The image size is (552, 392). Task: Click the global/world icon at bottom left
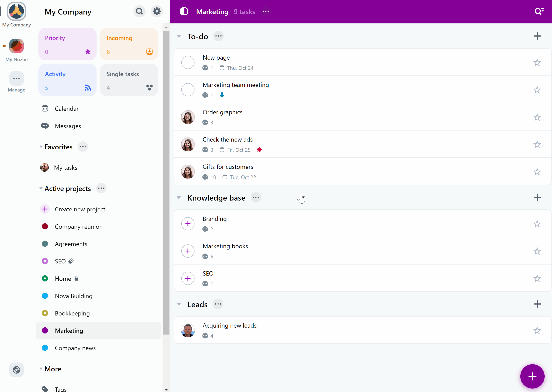click(16, 369)
